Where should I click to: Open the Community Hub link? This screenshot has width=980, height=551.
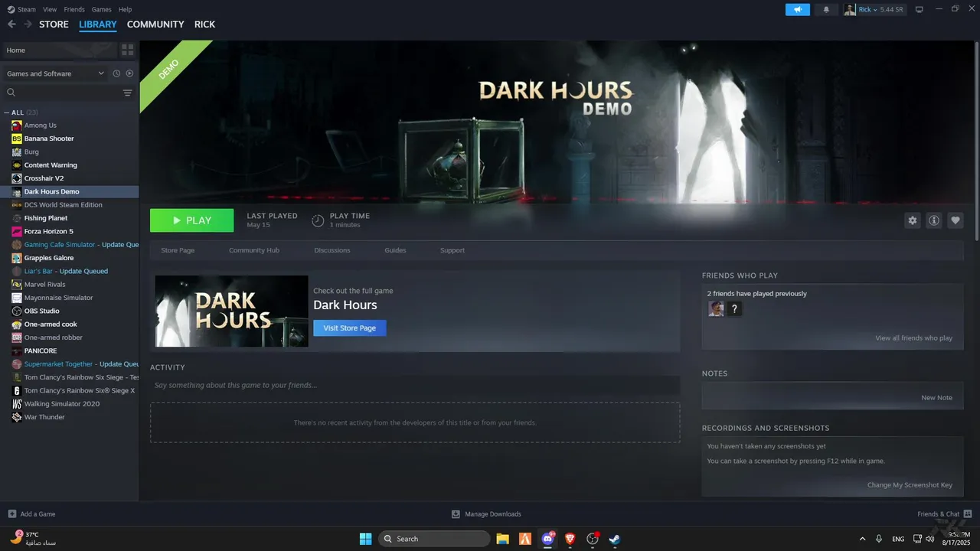254,250
